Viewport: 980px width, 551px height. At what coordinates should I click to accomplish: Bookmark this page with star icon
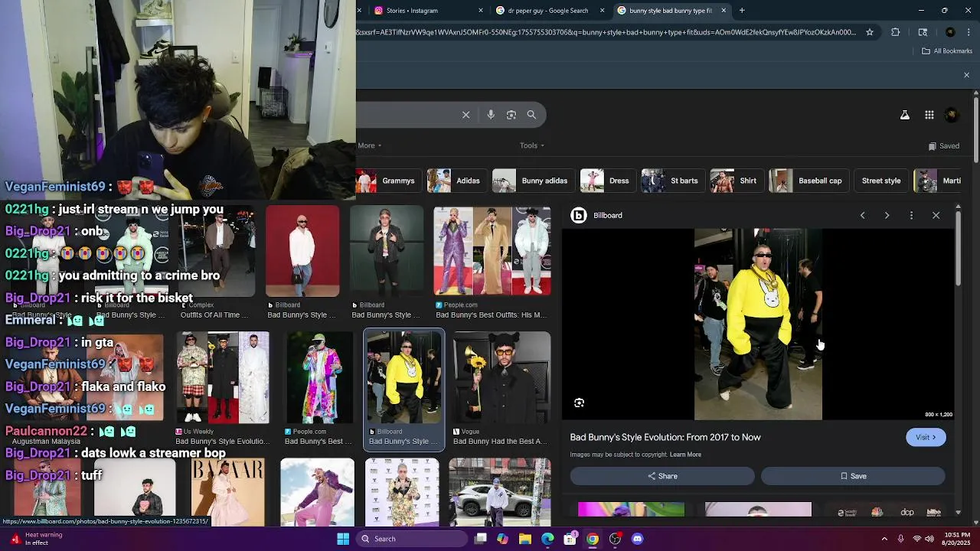870,32
